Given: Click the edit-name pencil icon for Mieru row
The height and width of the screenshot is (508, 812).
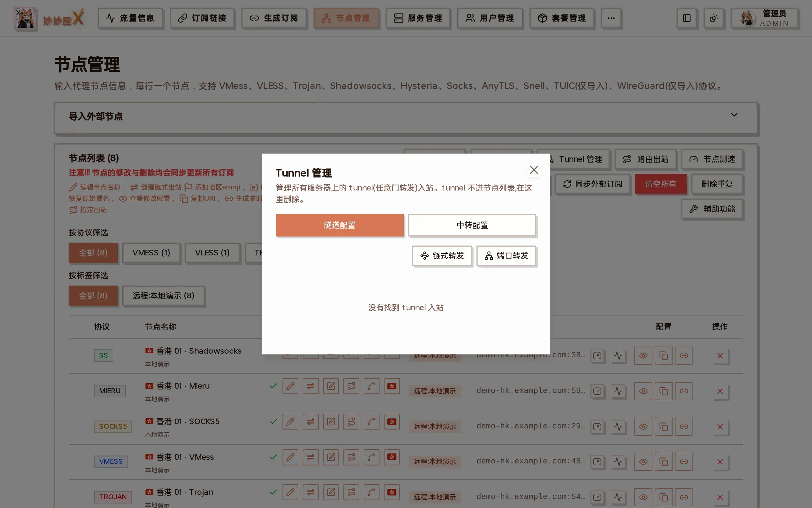Looking at the screenshot, I should (x=290, y=386).
